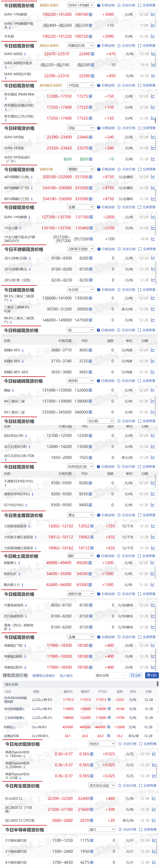Open the SMM硅价(¥) dropdown
The height and width of the screenshot is (868, 160).
coord(80,467)
